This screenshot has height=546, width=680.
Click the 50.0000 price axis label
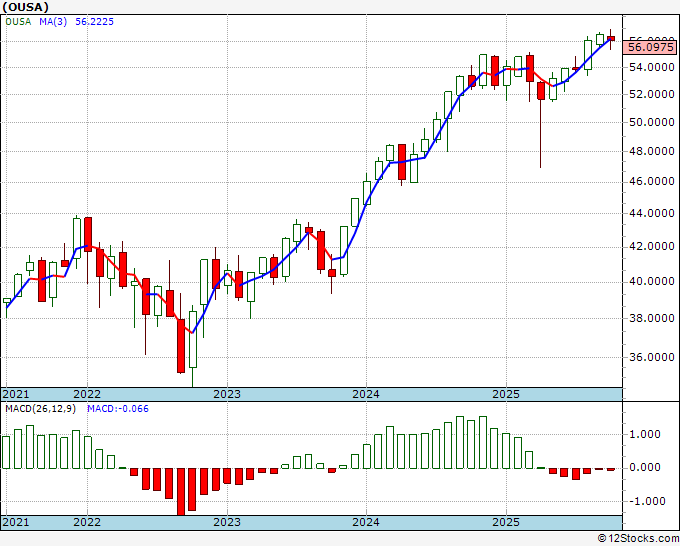click(x=651, y=122)
